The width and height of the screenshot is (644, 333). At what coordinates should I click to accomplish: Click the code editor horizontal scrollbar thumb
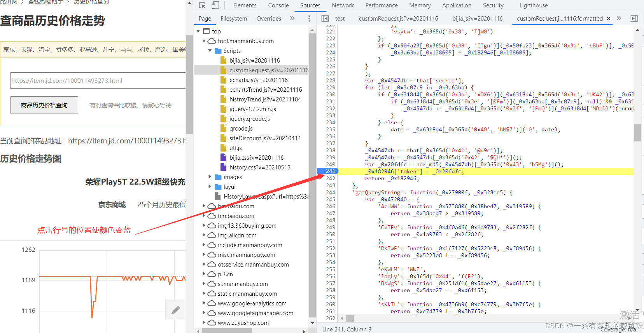tap(350, 318)
